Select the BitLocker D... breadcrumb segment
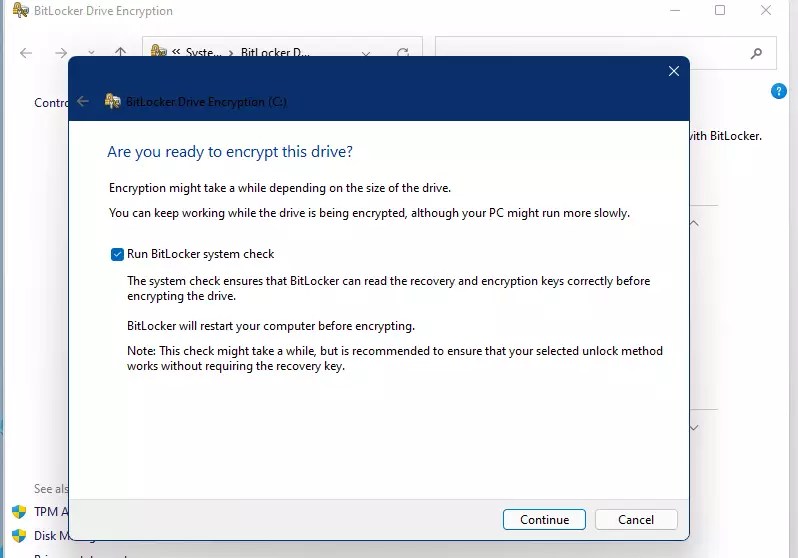Viewport: 798px width, 558px height. [275, 52]
